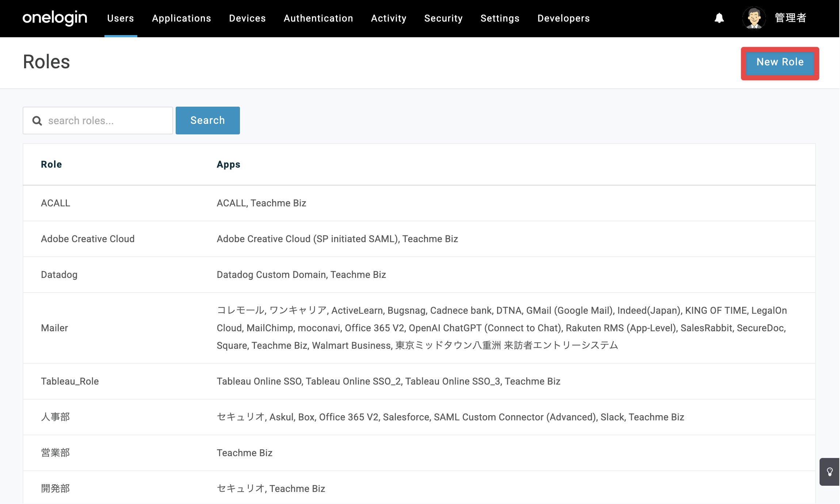Open the Activity menu

389,18
